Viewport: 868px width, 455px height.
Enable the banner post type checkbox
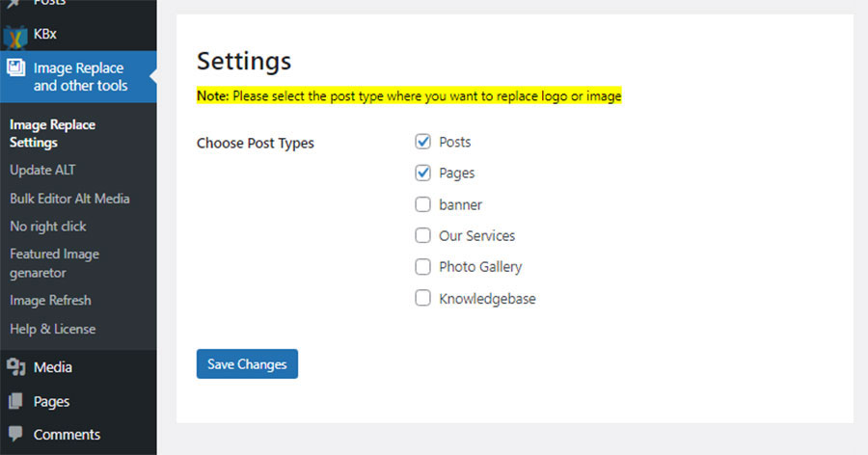(423, 204)
